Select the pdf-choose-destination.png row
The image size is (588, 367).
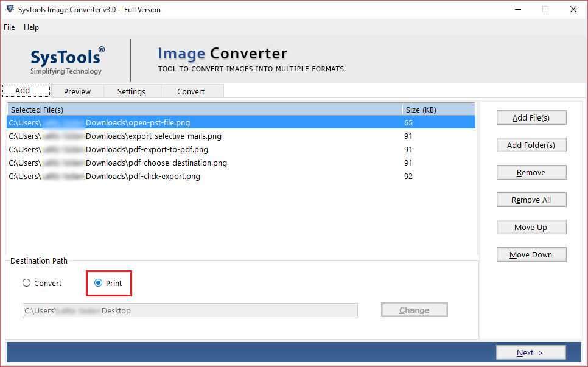point(241,163)
